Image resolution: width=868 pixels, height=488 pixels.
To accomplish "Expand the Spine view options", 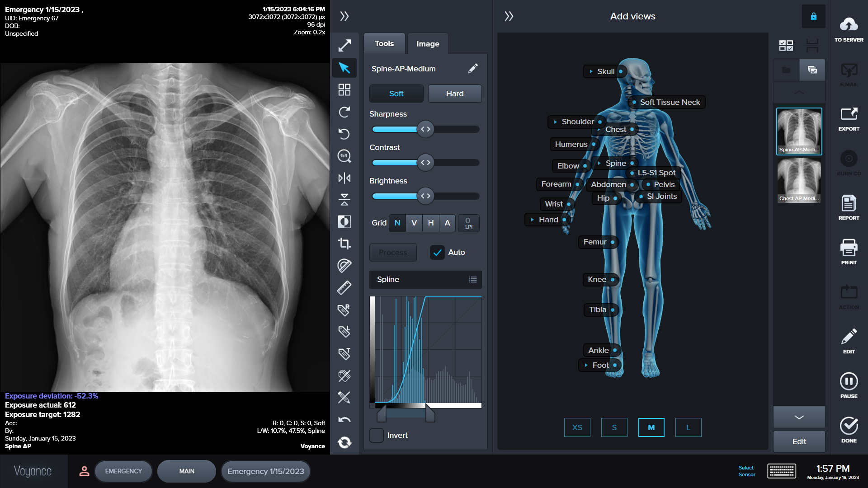I will (x=599, y=163).
